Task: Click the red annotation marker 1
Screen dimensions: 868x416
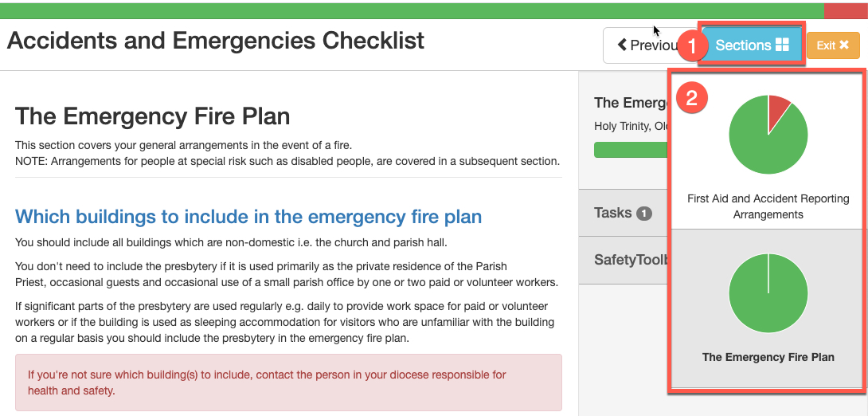Action: click(693, 46)
